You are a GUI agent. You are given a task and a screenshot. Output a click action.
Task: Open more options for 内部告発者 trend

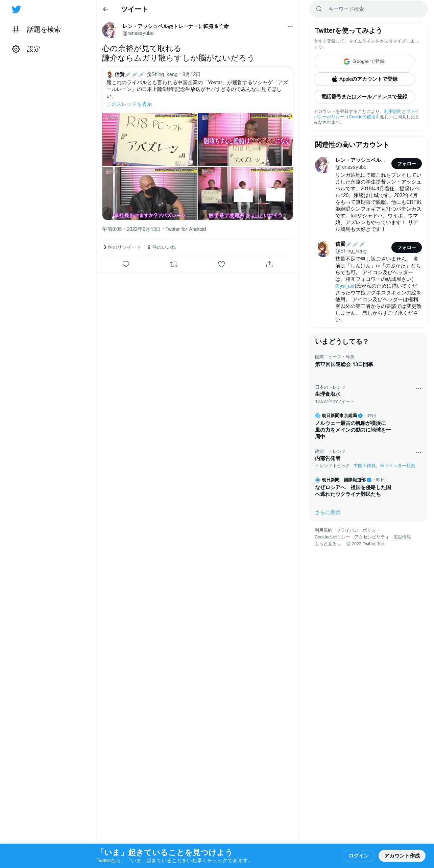(418, 453)
